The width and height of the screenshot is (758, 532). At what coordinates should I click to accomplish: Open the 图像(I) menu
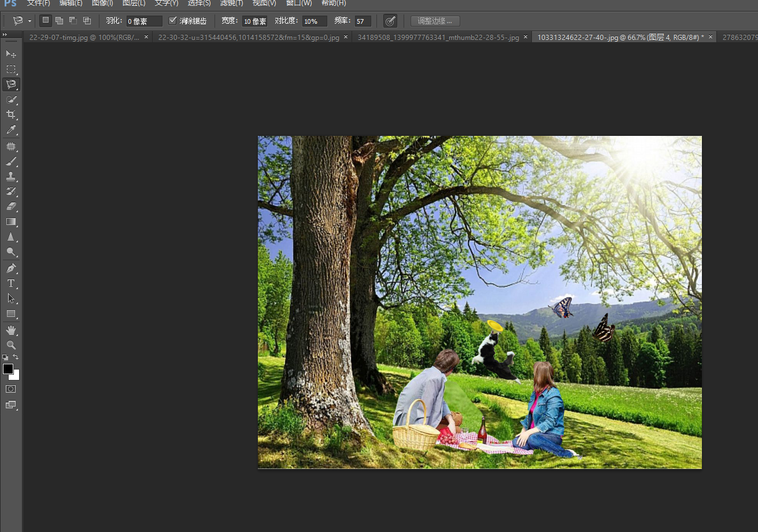102,3
